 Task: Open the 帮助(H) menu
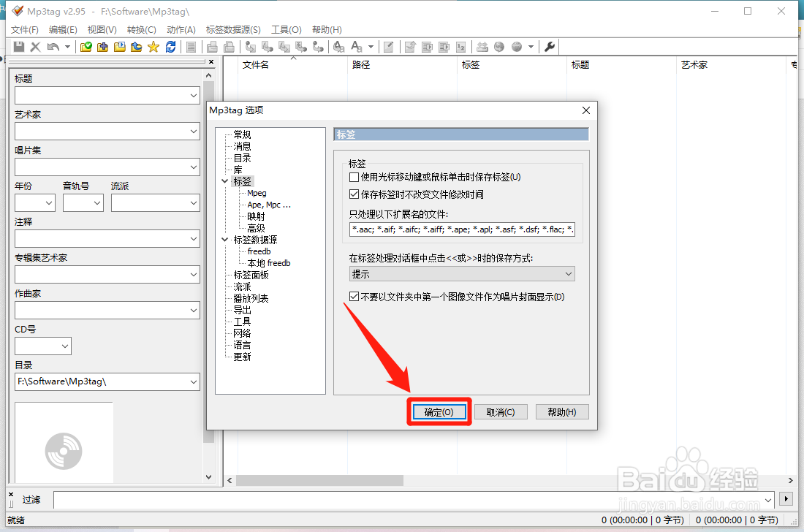(x=327, y=30)
